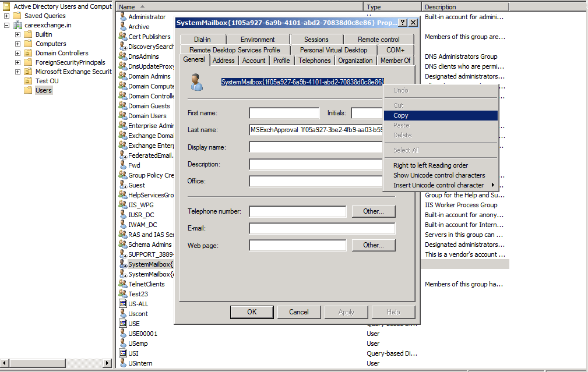This screenshot has width=588, height=372.
Task: Click the USI query-based group icon
Action: 122,353
